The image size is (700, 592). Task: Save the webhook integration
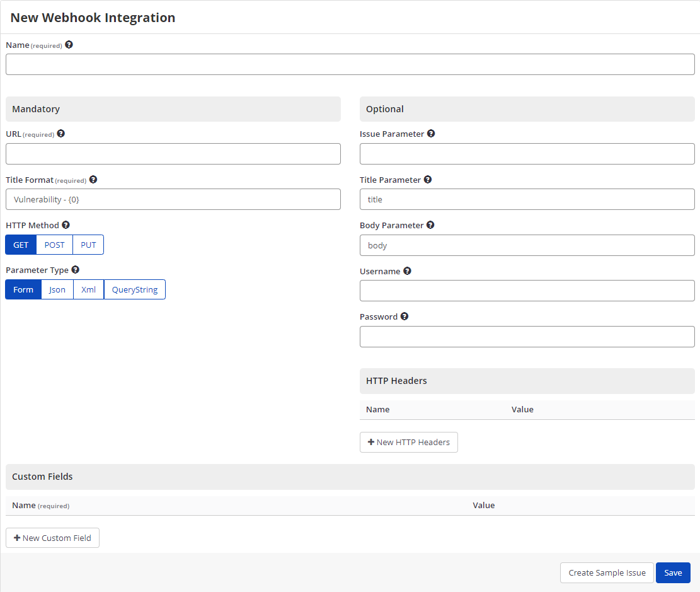(673, 572)
